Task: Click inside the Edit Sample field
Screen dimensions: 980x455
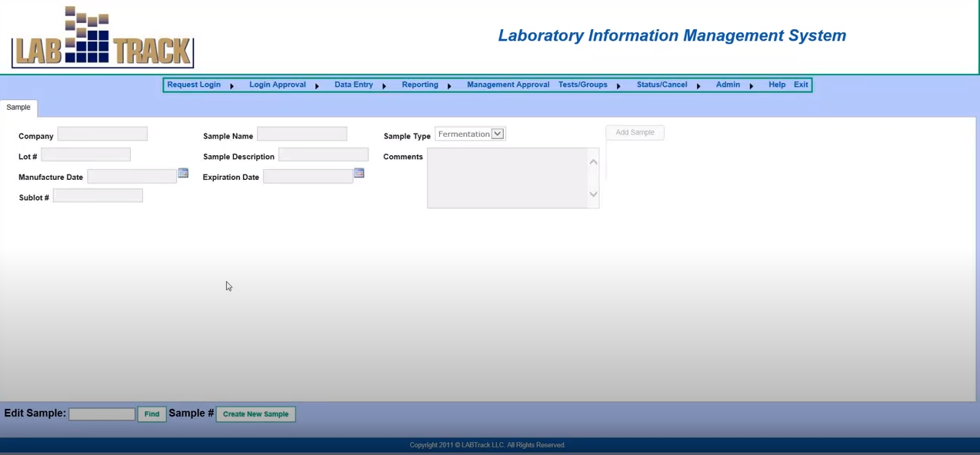Action: click(x=102, y=413)
